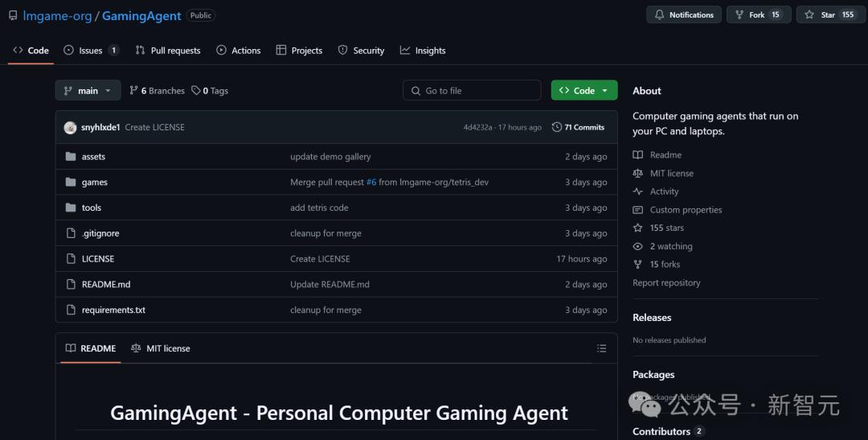
Task: View the 15 forks link in About
Action: pos(657,265)
